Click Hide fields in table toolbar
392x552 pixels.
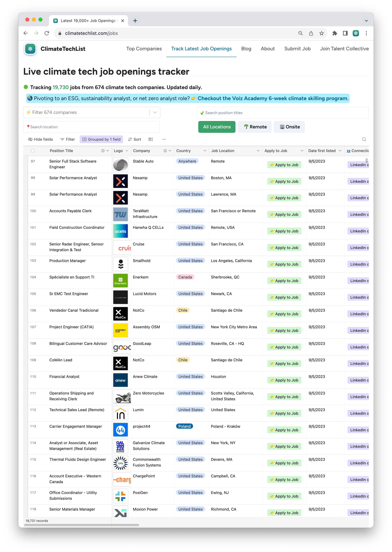(x=41, y=139)
